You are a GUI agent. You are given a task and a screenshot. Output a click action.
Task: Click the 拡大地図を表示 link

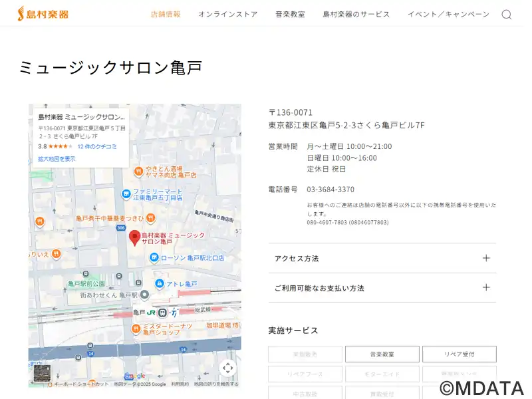pyautogui.click(x=57, y=159)
